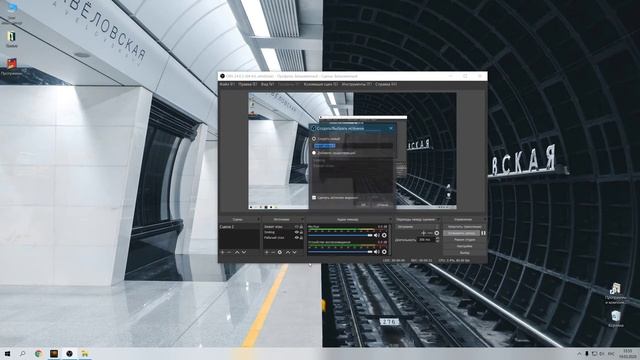Select "Сцена 2" in the Scenes list
This screenshot has width=640, height=360.
click(x=239, y=227)
